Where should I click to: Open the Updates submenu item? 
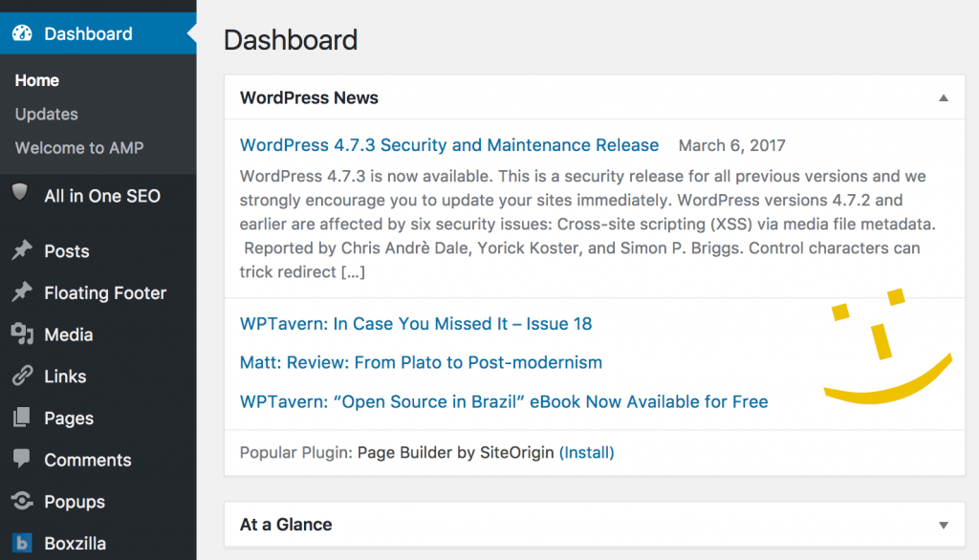47,115
